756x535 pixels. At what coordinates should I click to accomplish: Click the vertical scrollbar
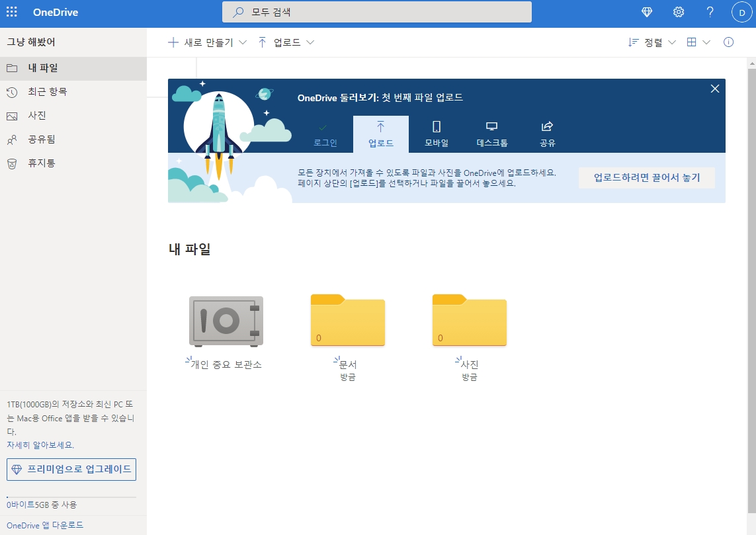coord(751,290)
